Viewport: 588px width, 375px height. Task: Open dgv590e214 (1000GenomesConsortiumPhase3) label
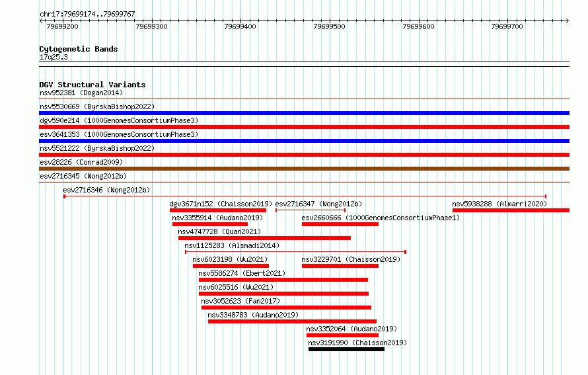119,120
